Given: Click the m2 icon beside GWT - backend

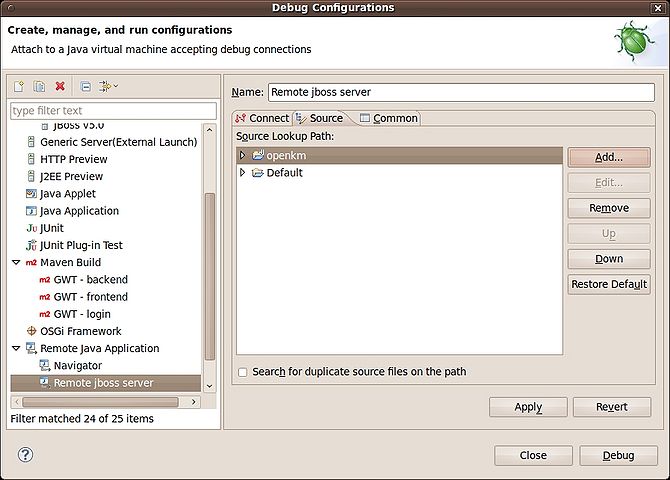Looking at the screenshot, I should pyautogui.click(x=44, y=280).
